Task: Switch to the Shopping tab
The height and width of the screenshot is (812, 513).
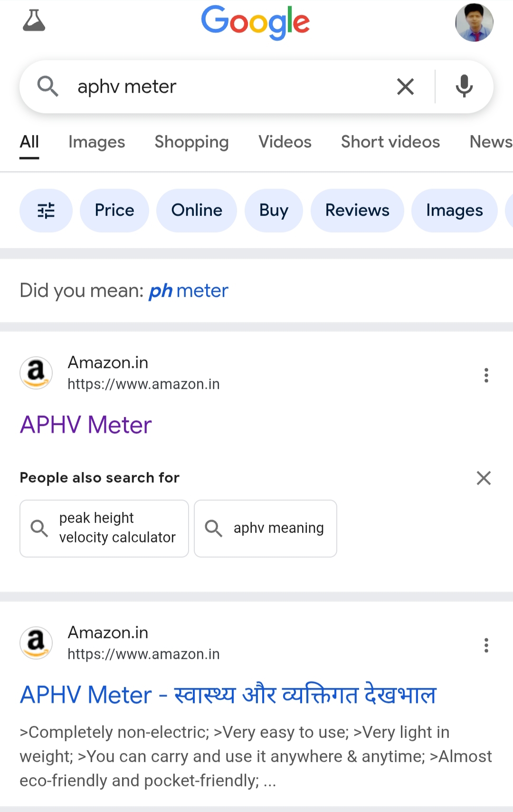Action: pyautogui.click(x=191, y=142)
